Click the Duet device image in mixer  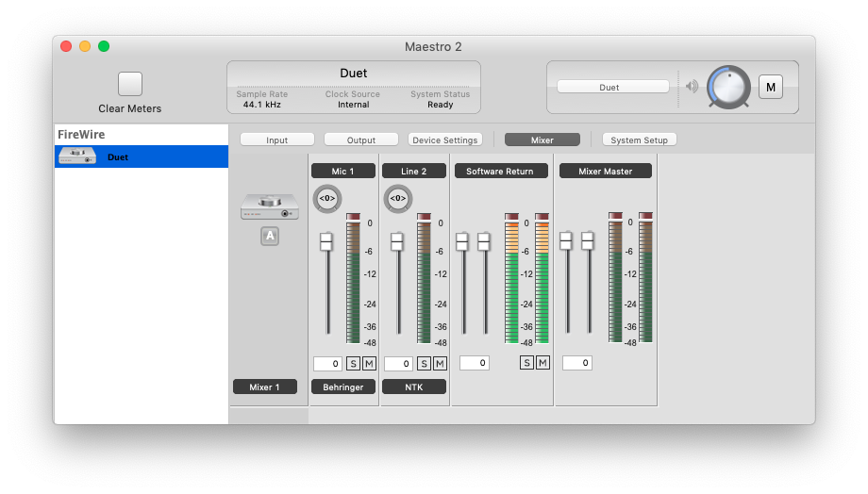270,206
